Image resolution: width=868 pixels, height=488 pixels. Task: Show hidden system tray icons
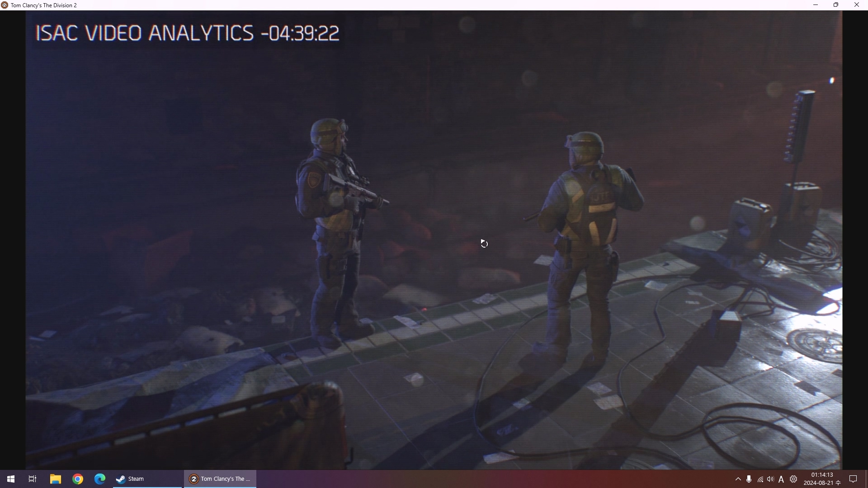pyautogui.click(x=738, y=479)
